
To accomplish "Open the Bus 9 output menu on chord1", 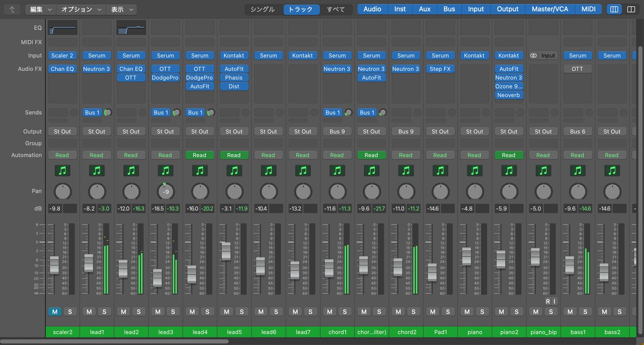I will [337, 132].
